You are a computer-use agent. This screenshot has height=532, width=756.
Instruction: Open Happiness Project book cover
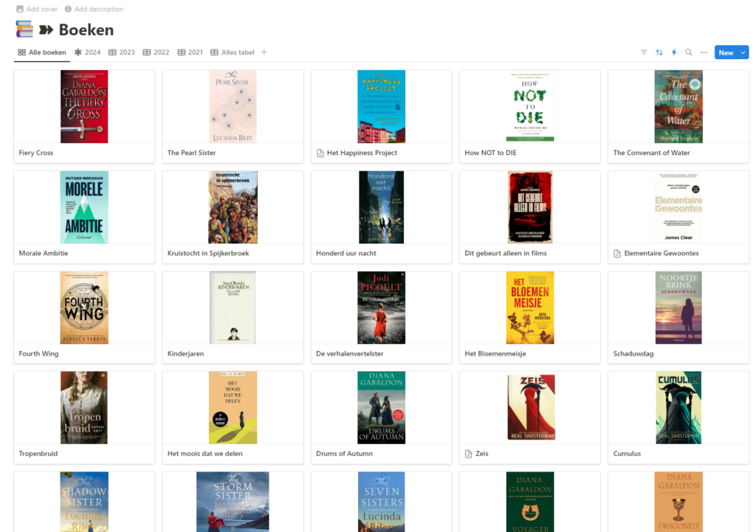click(382, 106)
